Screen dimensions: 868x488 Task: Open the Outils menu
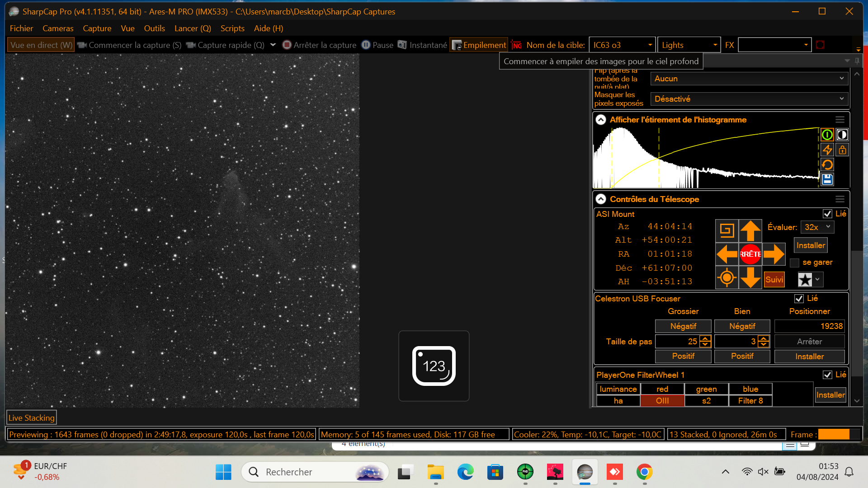click(154, 28)
